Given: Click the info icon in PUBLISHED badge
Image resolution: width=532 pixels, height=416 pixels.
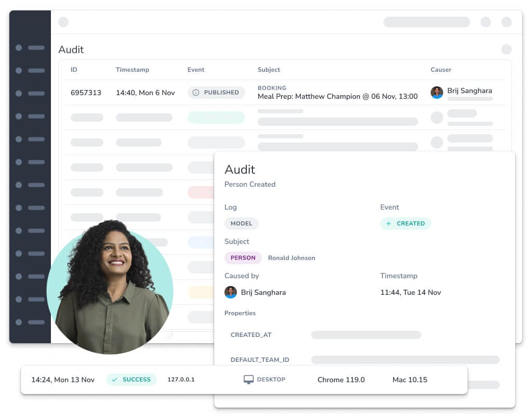Looking at the screenshot, I should [196, 93].
